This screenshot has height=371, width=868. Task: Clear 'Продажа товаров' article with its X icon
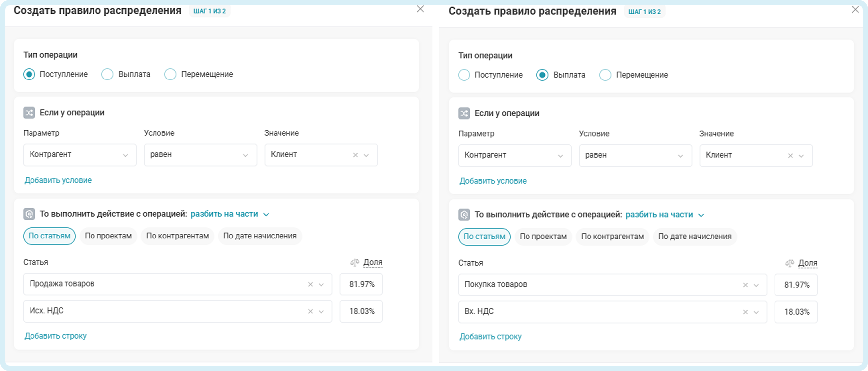[310, 285]
